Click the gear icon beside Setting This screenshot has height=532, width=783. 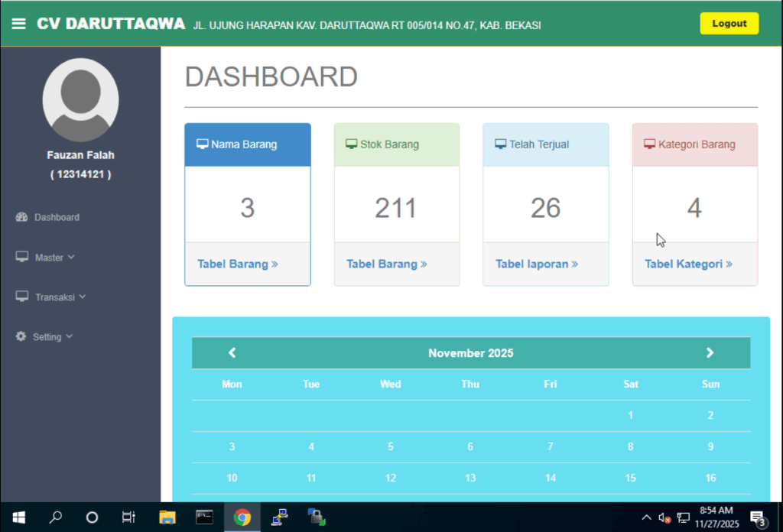tap(21, 336)
